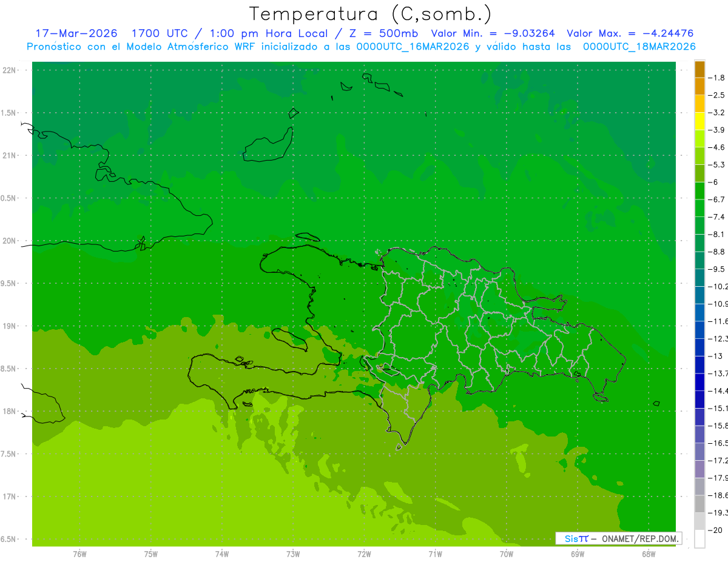Viewport: 728px width, 562px height.
Task: Click the 'Valor Max. = -4.24476' text
Action: [x=630, y=33]
